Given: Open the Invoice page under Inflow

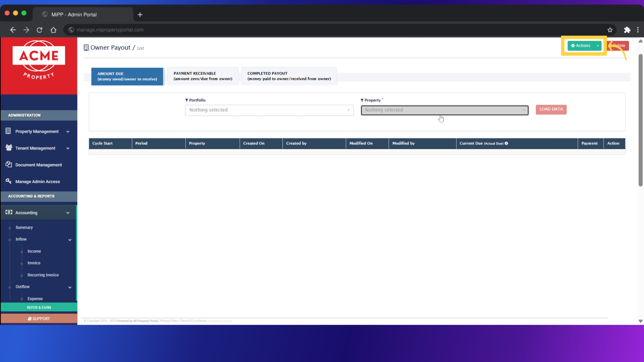Looking at the screenshot, I should pyautogui.click(x=34, y=263).
